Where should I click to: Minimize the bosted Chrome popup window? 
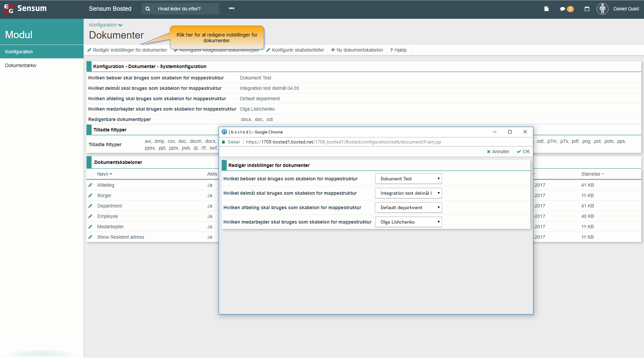[x=494, y=132]
